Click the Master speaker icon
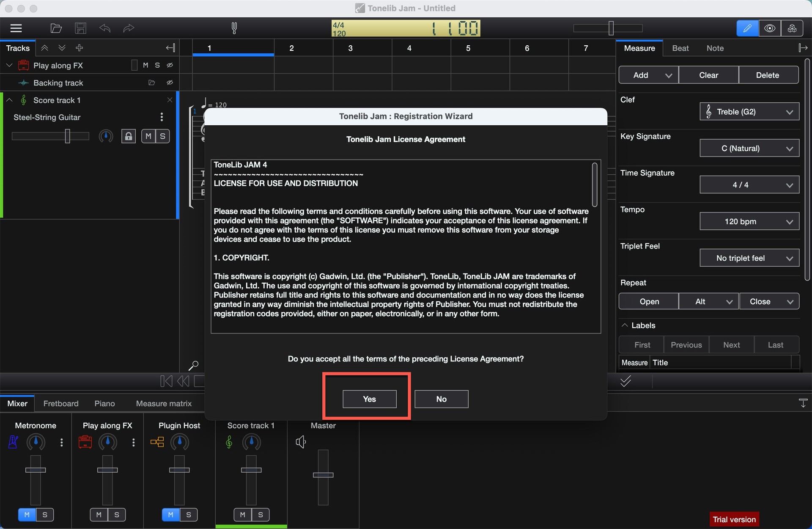This screenshot has height=529, width=812. pyautogui.click(x=301, y=442)
